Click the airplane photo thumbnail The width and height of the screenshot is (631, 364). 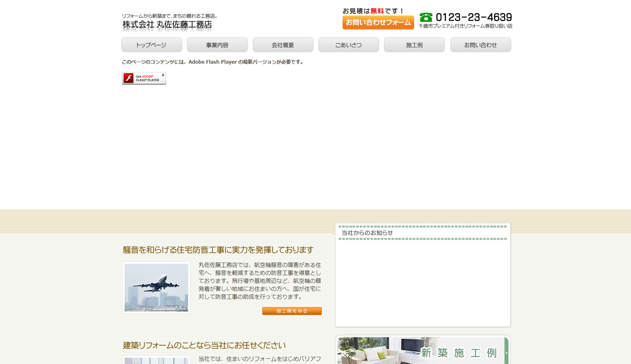point(156,288)
